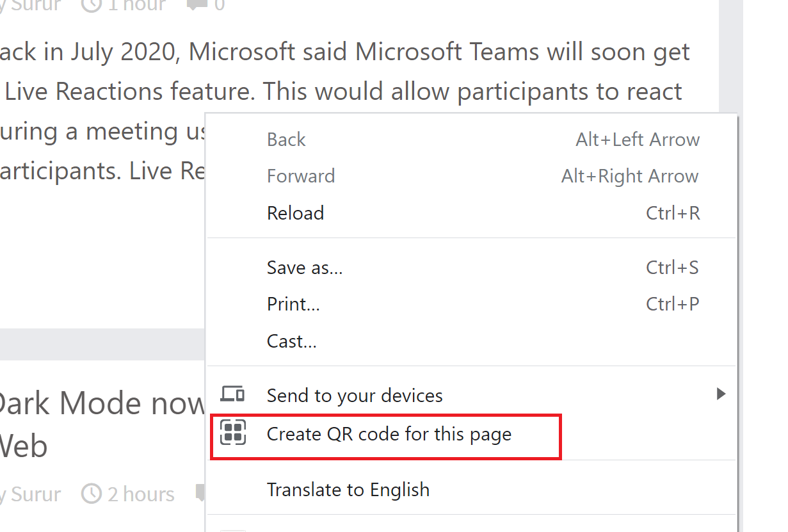Screen dimensions: 788x532
Task: Choose the Cast... menu entry
Action: coord(291,341)
